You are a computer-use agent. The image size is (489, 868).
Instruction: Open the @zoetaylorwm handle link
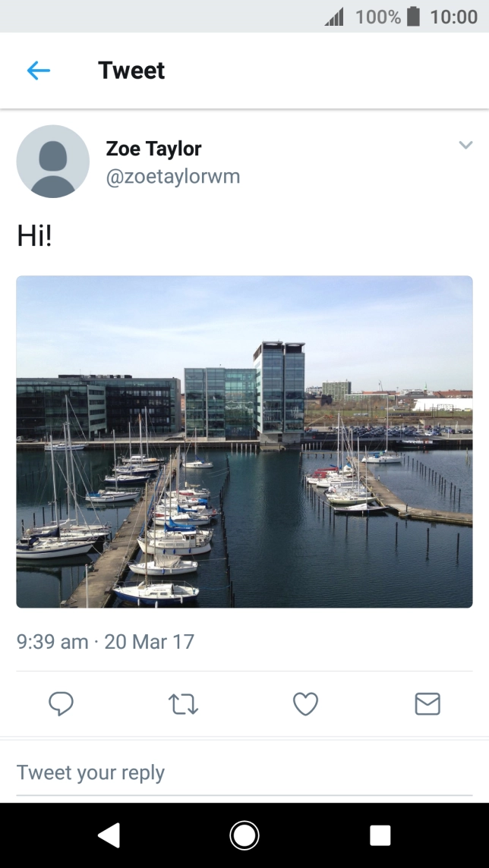point(173,177)
